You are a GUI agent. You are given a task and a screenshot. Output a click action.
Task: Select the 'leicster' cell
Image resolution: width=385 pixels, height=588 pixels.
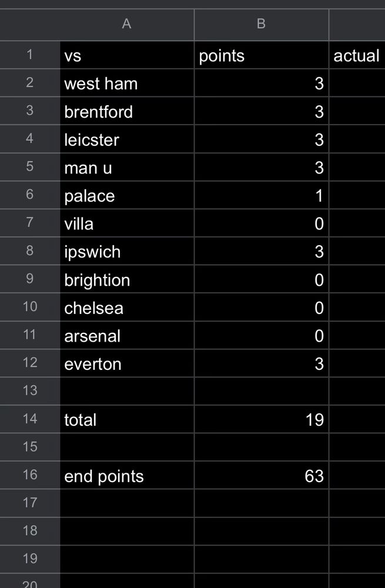point(126,140)
